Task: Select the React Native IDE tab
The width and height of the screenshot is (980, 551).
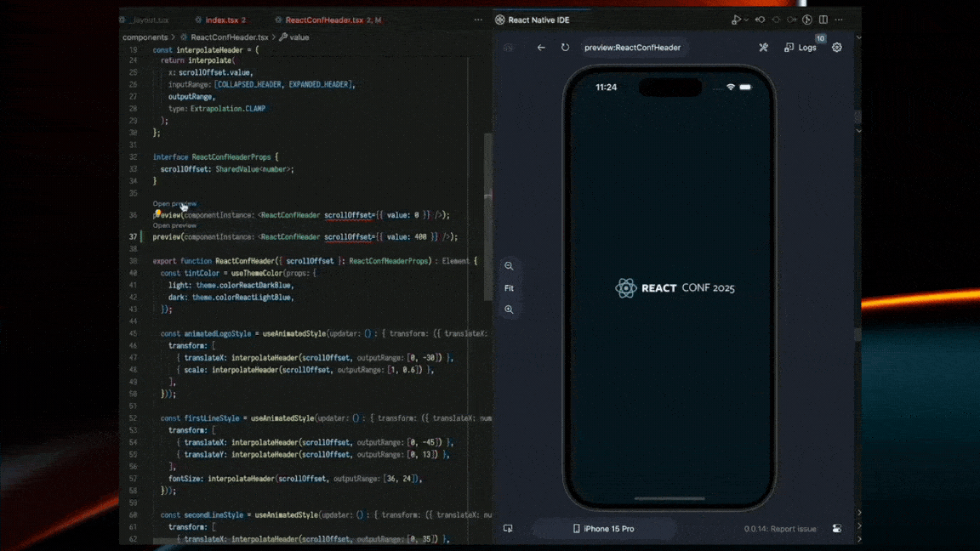Action: point(533,20)
